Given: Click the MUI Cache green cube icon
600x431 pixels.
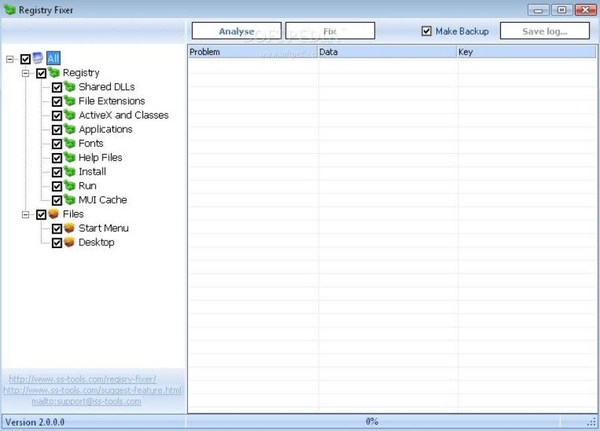Looking at the screenshot, I should (x=70, y=199).
